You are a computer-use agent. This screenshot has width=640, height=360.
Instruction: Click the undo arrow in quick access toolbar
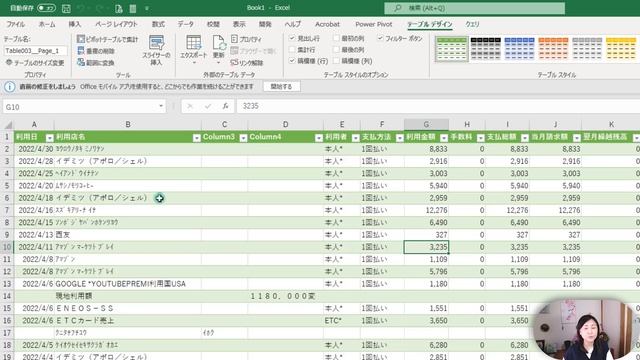(x=81, y=8)
